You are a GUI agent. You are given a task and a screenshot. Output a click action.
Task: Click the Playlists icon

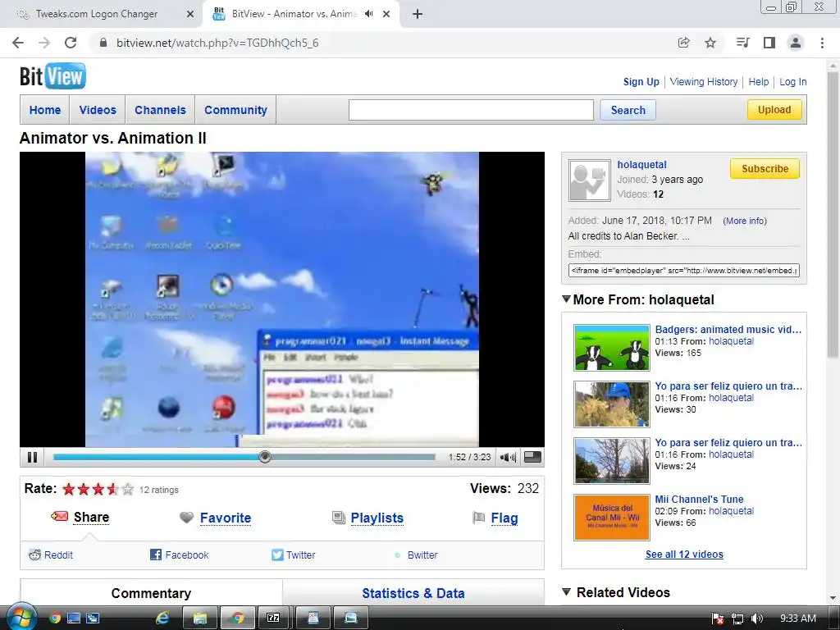(339, 518)
